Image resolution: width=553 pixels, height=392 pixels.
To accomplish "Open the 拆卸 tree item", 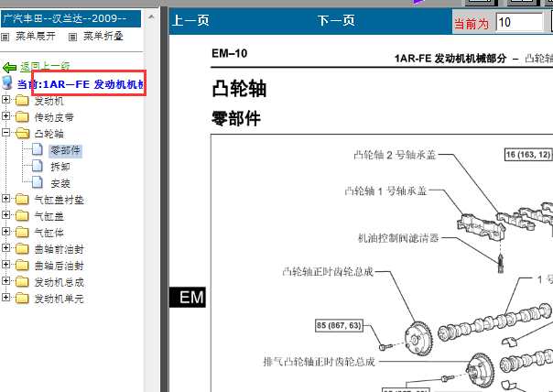I will [60, 167].
